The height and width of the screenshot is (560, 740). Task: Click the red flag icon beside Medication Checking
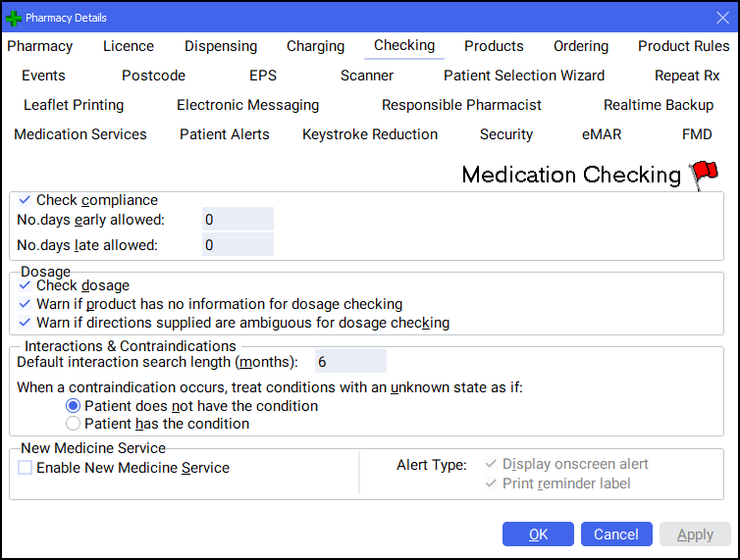(704, 175)
